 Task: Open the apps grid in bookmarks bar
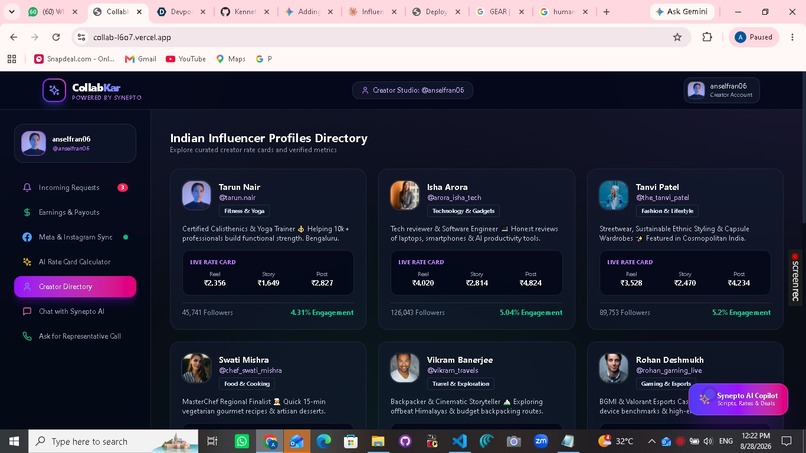(12, 59)
